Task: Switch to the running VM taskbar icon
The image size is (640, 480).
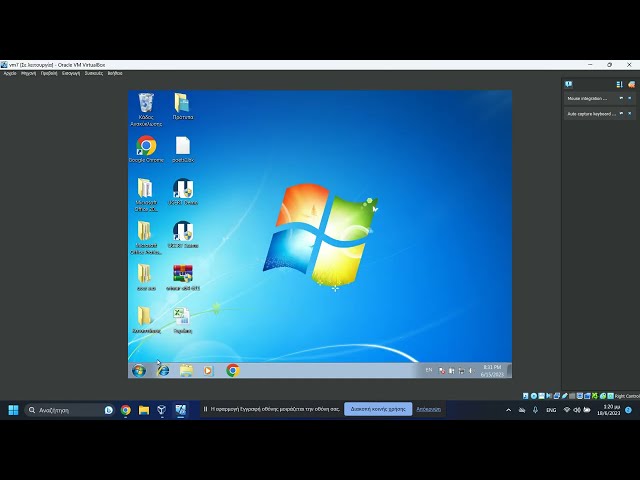Action: (x=180, y=410)
